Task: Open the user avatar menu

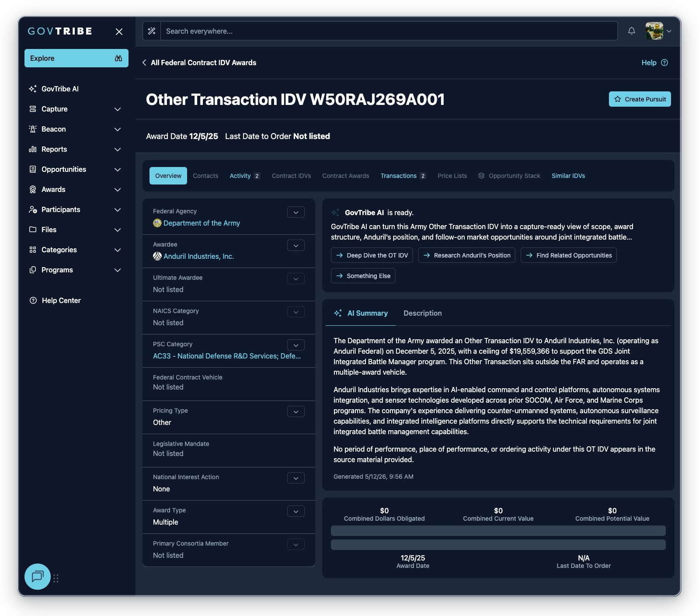Action: click(654, 31)
